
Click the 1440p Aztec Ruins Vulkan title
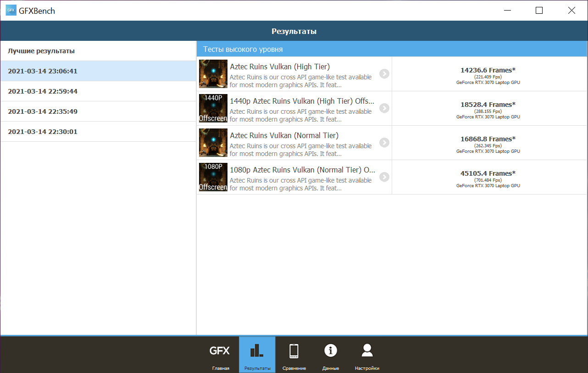302,101
